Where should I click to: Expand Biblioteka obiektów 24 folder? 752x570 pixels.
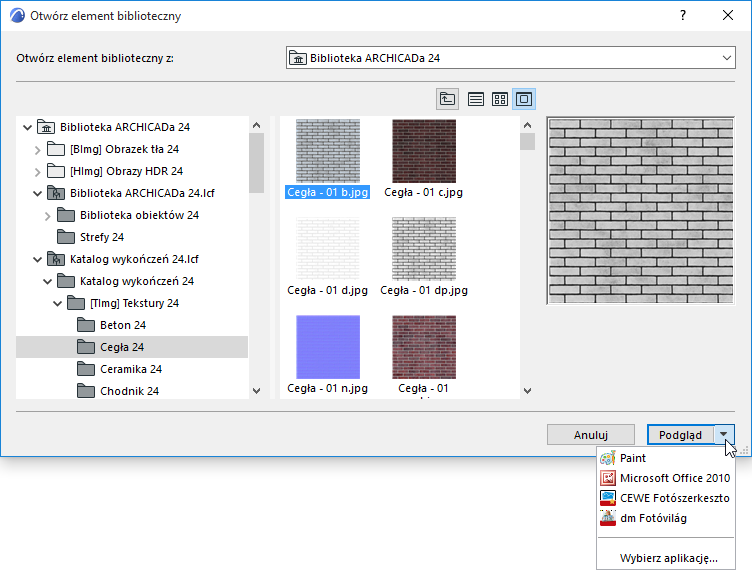tap(47, 216)
